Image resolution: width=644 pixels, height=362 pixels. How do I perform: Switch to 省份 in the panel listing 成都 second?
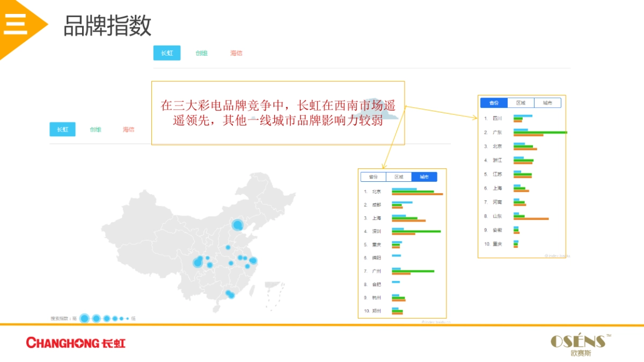tap(373, 176)
